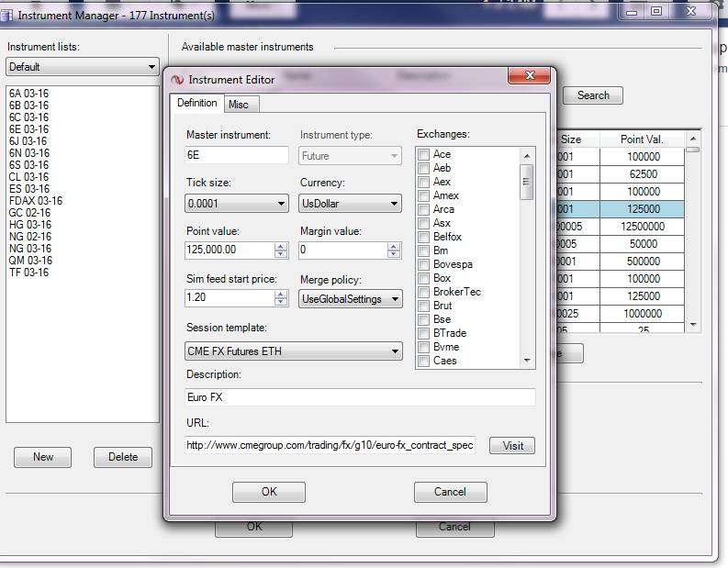Click Cancel in Instrument Manager window

(455, 528)
